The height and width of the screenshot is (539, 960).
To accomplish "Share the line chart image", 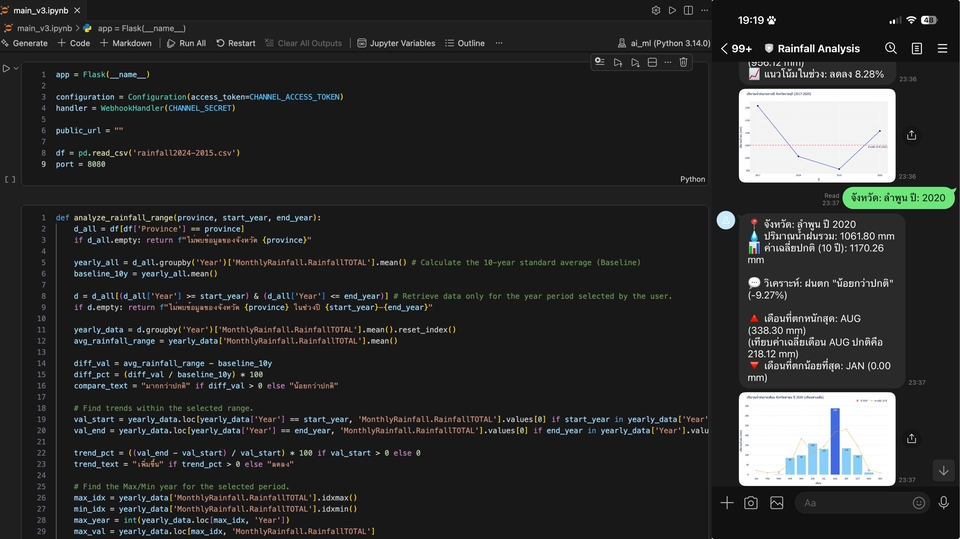I will tap(911, 135).
